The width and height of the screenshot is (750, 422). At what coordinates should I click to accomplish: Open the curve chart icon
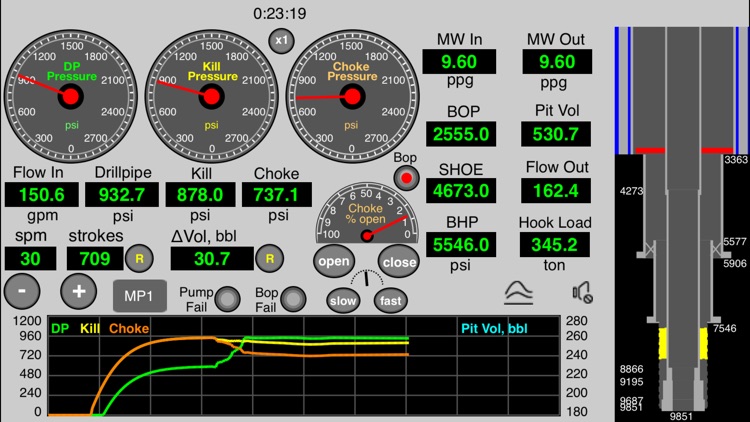coord(518,292)
